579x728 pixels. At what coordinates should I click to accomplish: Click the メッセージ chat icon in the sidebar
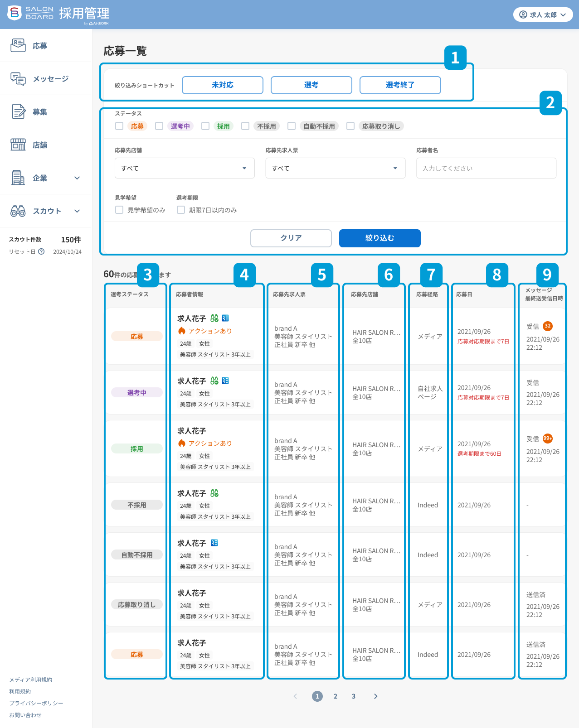[x=18, y=79]
